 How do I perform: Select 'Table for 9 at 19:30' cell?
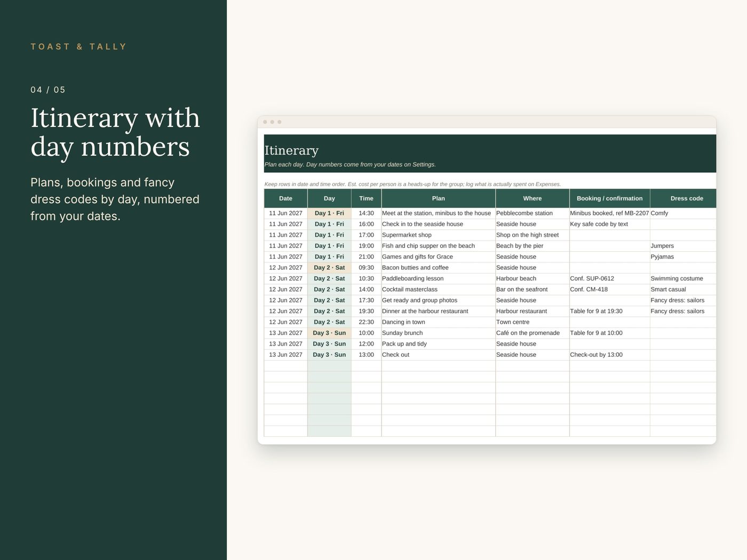tap(609, 311)
